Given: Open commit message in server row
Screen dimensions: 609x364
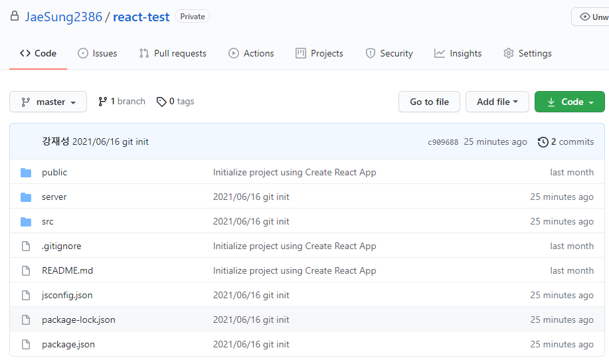Looking at the screenshot, I should coord(251,197).
